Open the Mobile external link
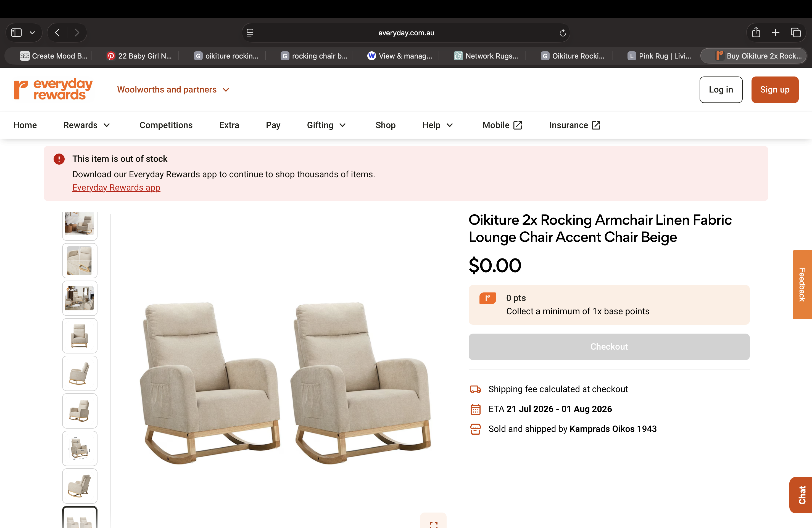Screen dimensions: 812x528 tap(502, 125)
